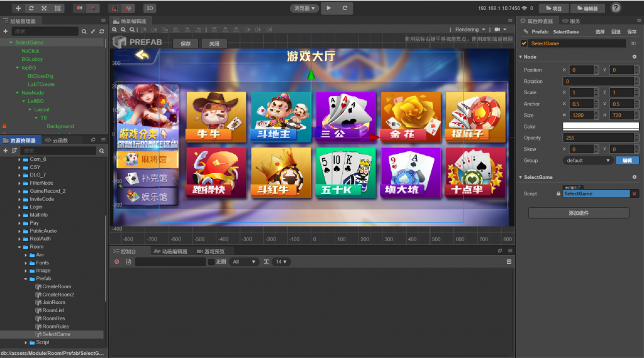Enable the 正则 regex checkbox in console
644x358 pixels.
click(211, 261)
